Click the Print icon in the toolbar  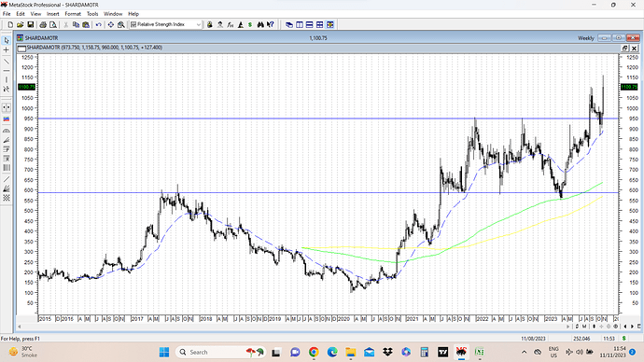(43, 24)
